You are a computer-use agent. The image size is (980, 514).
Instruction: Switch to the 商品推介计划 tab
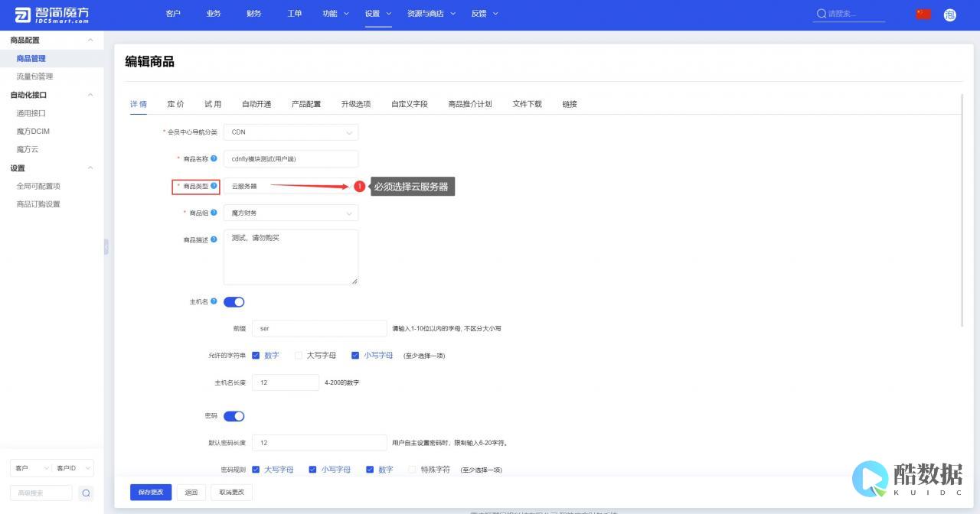coord(470,104)
